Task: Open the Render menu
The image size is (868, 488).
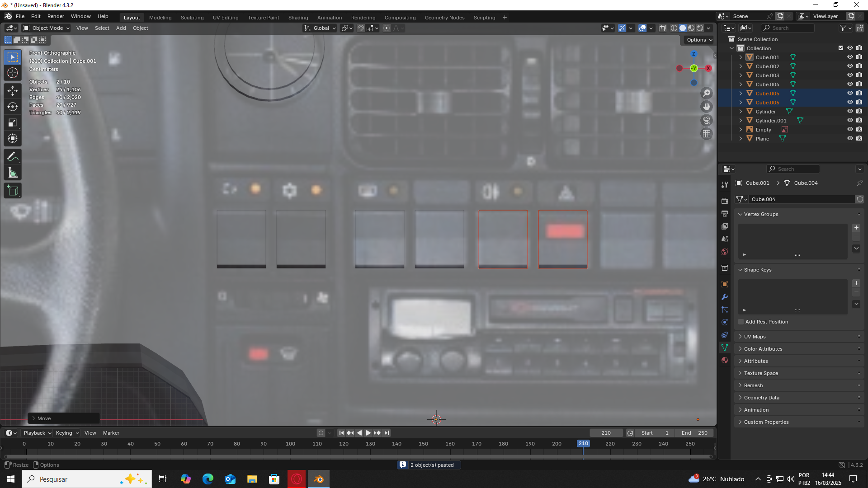Action: [56, 16]
